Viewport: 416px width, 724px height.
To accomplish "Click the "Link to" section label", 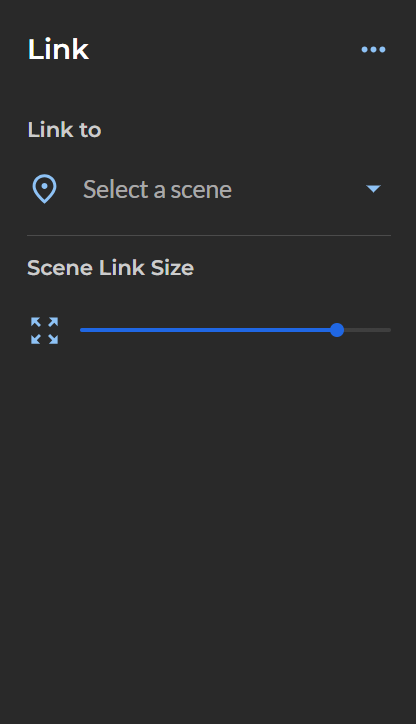I will (64, 130).
